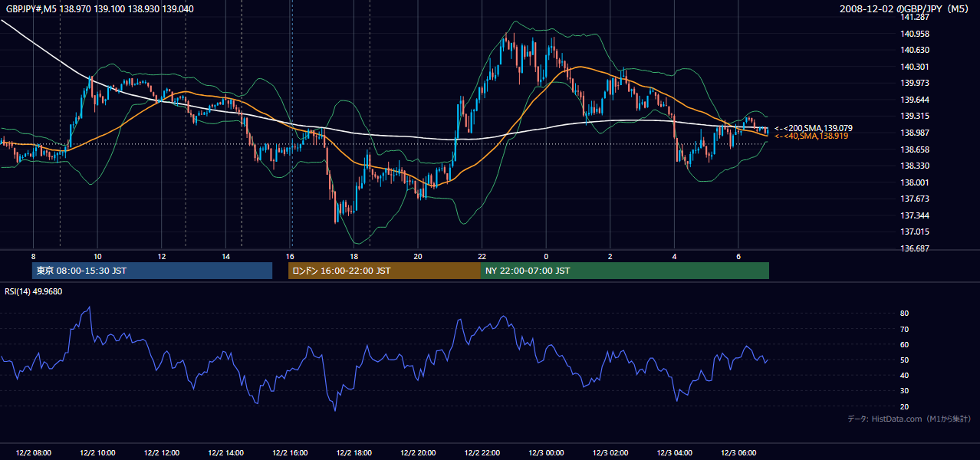Image resolution: width=980 pixels, height=460 pixels.
Task: Select the NY 22:00-07:00 JST session bar
Action: point(625,271)
